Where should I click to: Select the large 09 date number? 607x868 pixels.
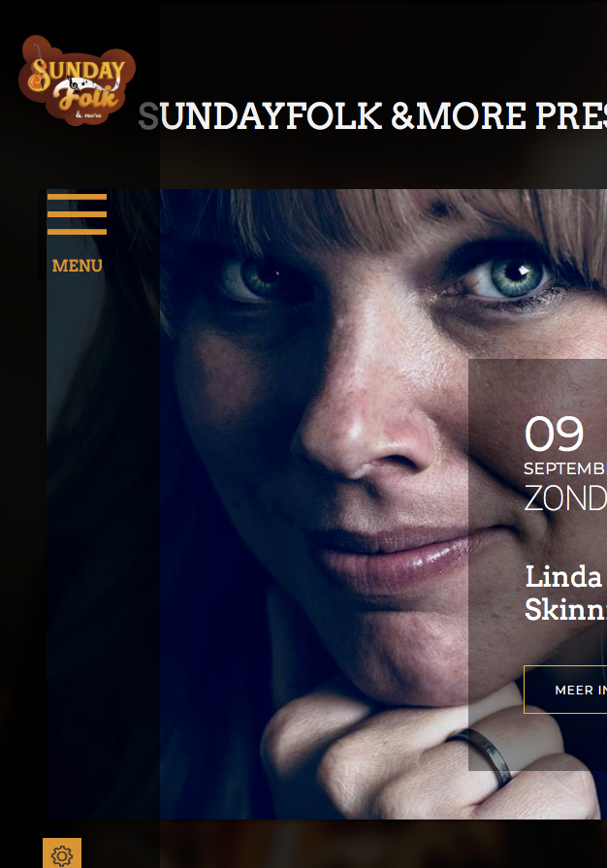pyautogui.click(x=554, y=434)
